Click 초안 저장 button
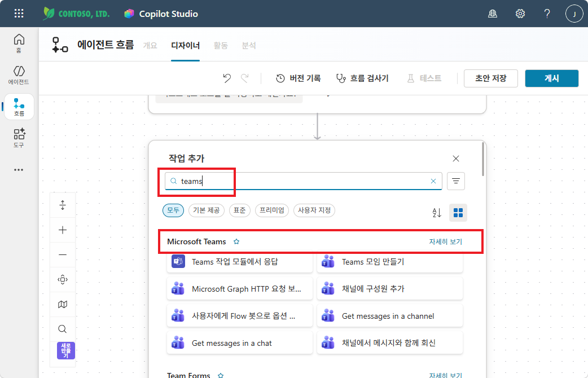The image size is (588, 378). [x=490, y=78]
